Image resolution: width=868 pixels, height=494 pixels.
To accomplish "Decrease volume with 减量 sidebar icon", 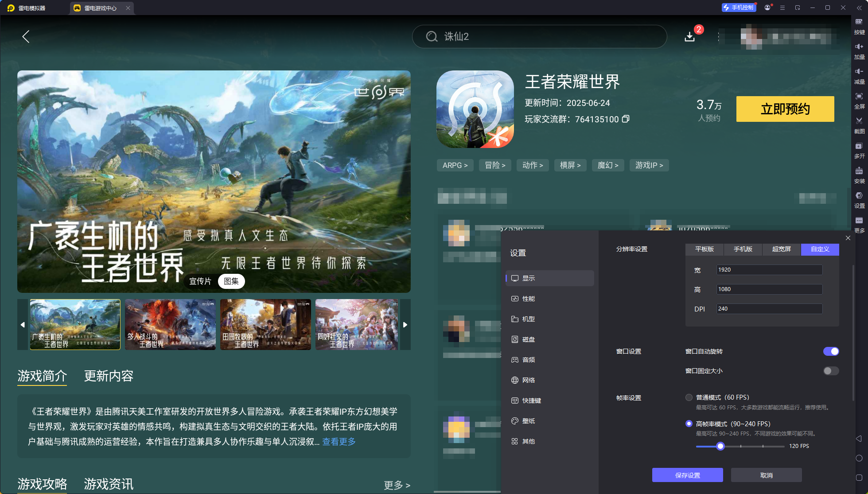I will click(859, 76).
